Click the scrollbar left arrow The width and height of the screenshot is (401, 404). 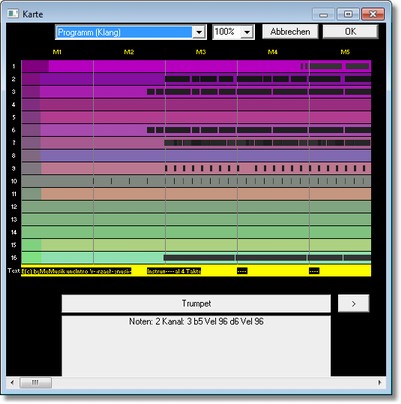pos(12,382)
